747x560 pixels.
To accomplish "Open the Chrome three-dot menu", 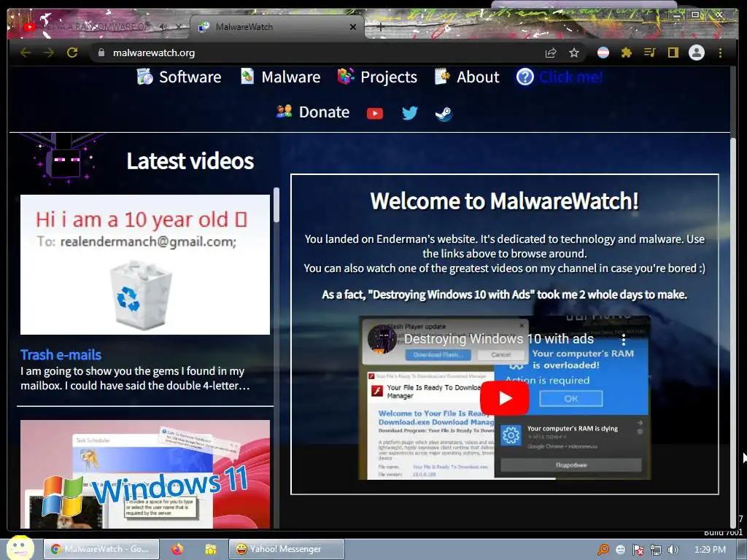I will (720, 52).
